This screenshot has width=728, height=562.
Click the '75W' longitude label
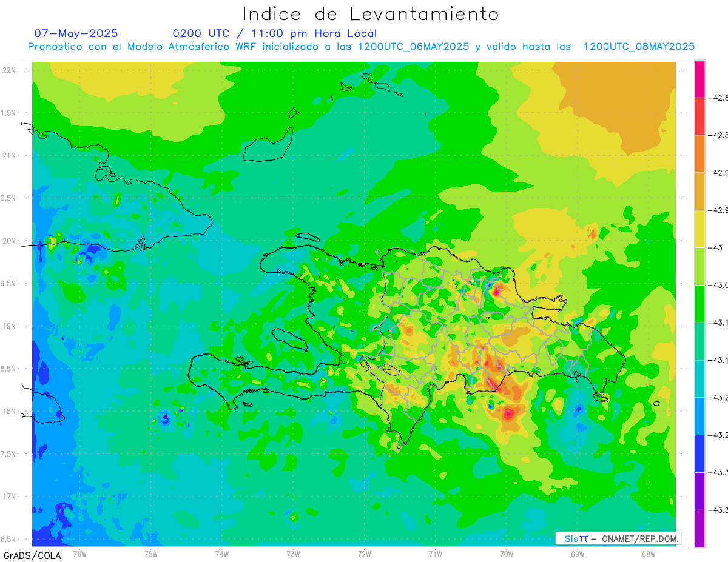coord(151,554)
